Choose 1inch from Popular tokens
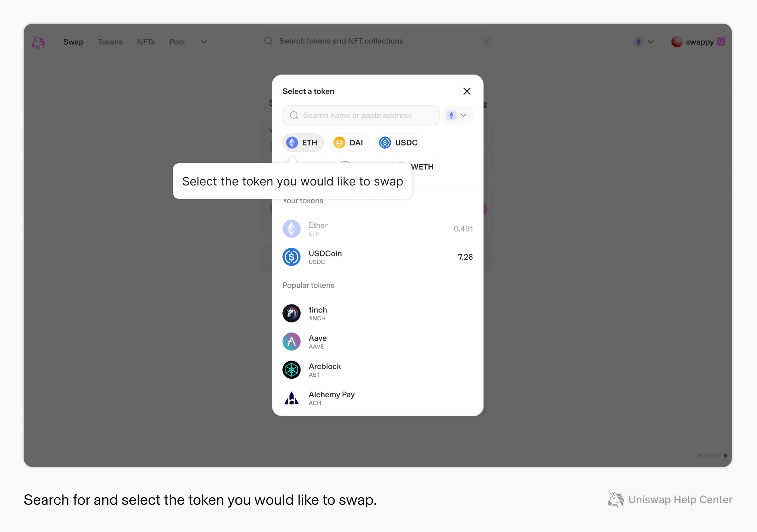Viewport: 757px width, 532px height. point(377,313)
